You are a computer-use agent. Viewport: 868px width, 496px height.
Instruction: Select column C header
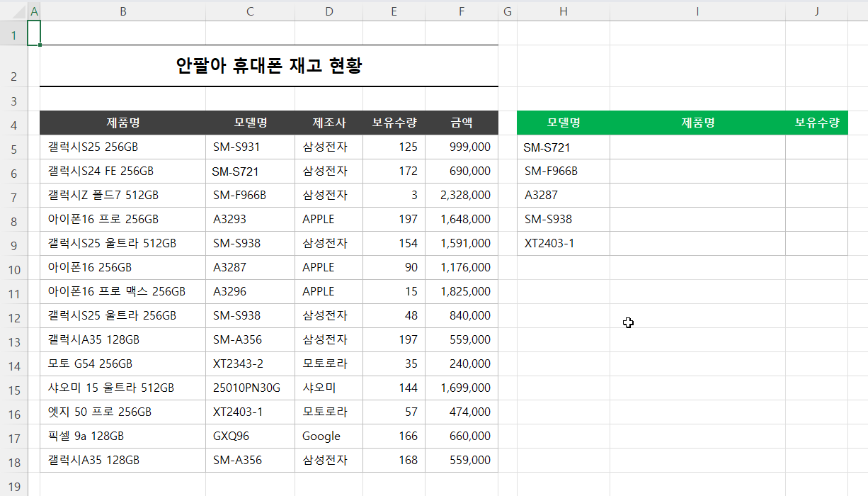250,11
